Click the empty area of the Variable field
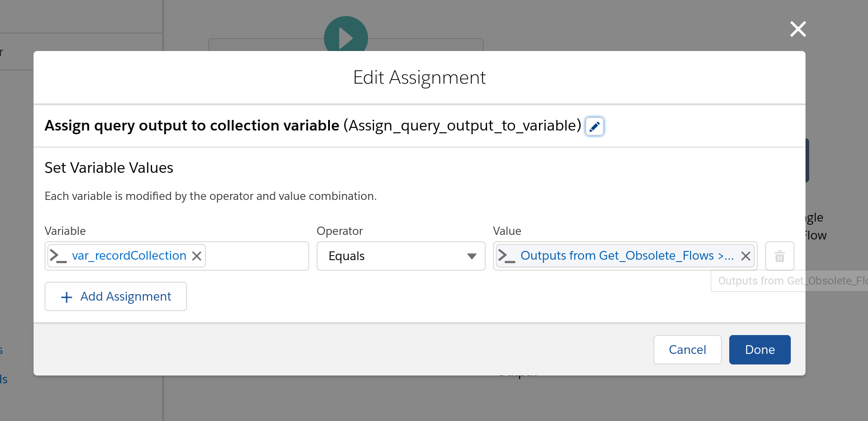868x421 pixels. point(256,256)
